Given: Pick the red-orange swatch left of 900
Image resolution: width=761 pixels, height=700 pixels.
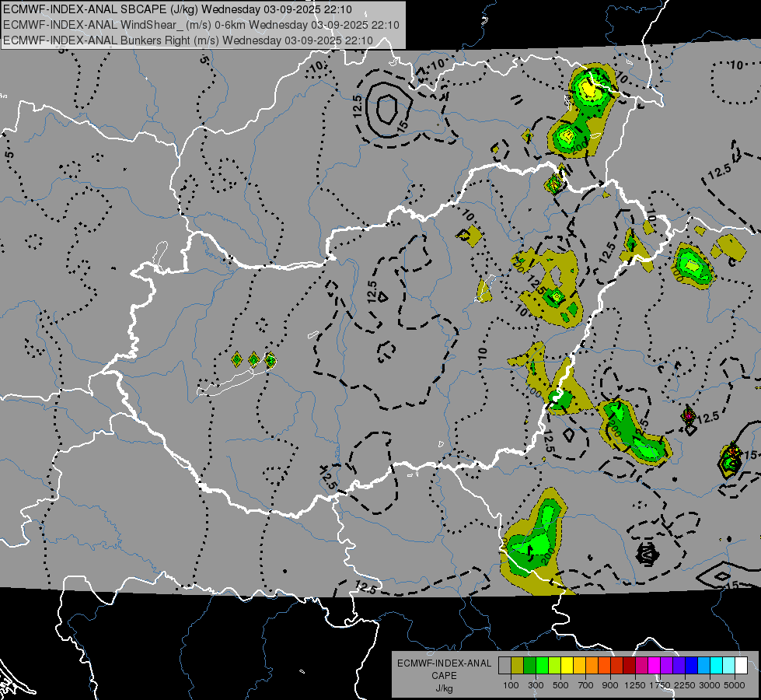Looking at the screenshot, I should tap(604, 666).
